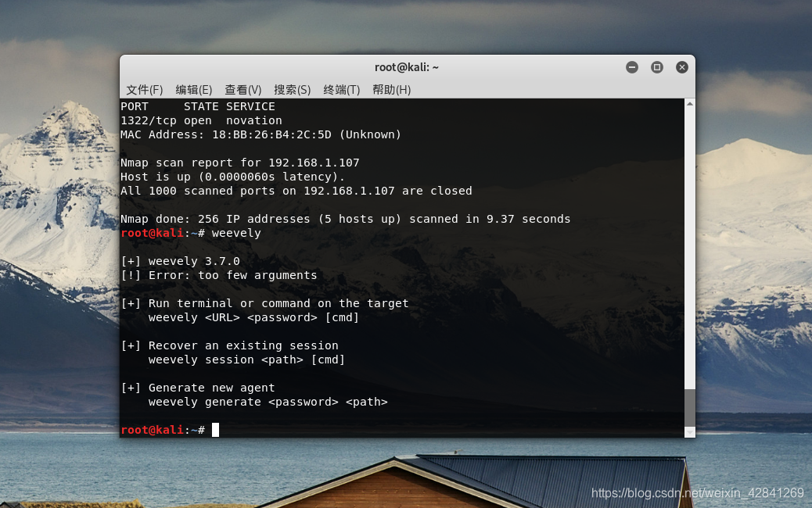Open the 搜索(S) Search menu
This screenshot has width=812, height=508.
pos(292,90)
